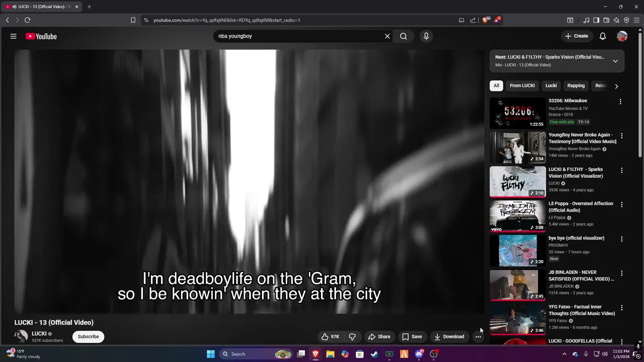Open a new browser tab
Viewport: 644px width, 362px height.
tap(89, 7)
